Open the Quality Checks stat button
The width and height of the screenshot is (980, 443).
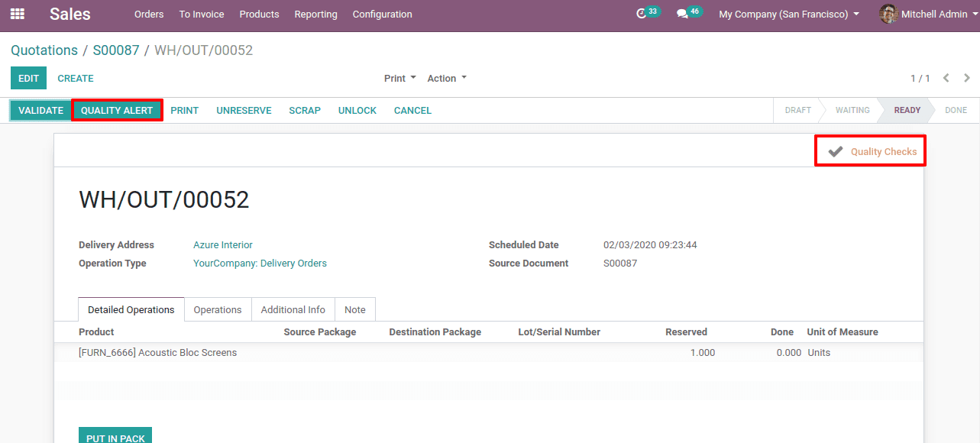tap(871, 151)
